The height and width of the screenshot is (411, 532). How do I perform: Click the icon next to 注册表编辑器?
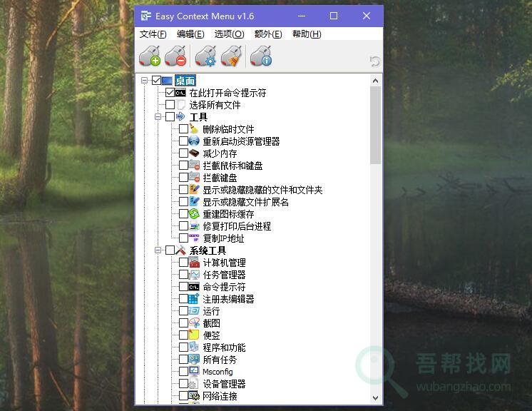[194, 299]
